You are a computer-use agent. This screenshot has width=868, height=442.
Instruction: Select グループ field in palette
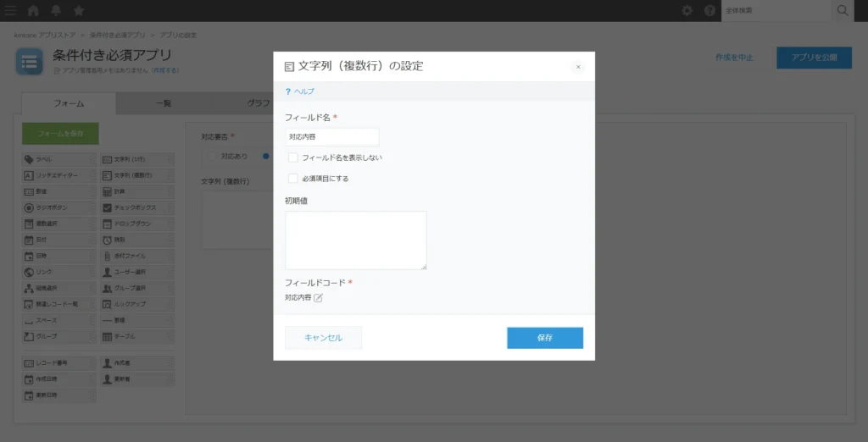pyautogui.click(x=59, y=336)
